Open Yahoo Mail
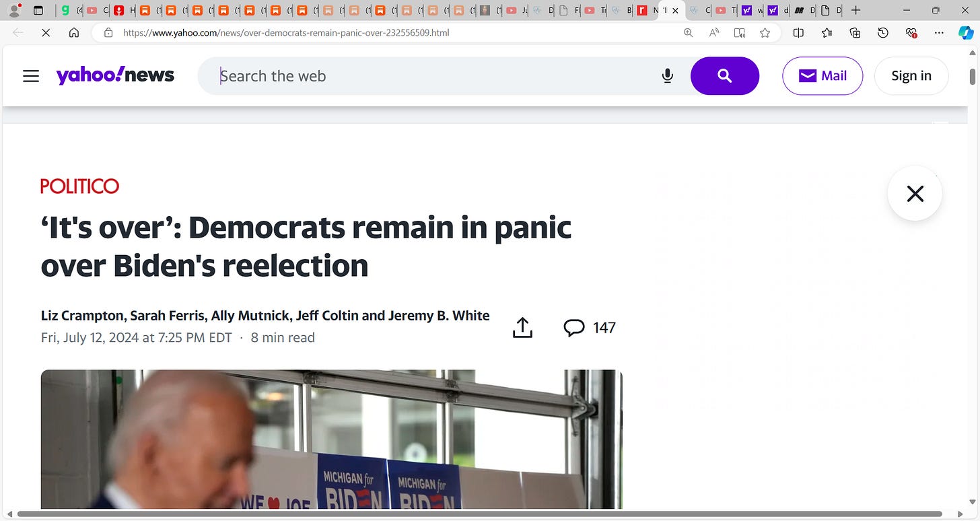The height and width of the screenshot is (521, 980). click(823, 76)
